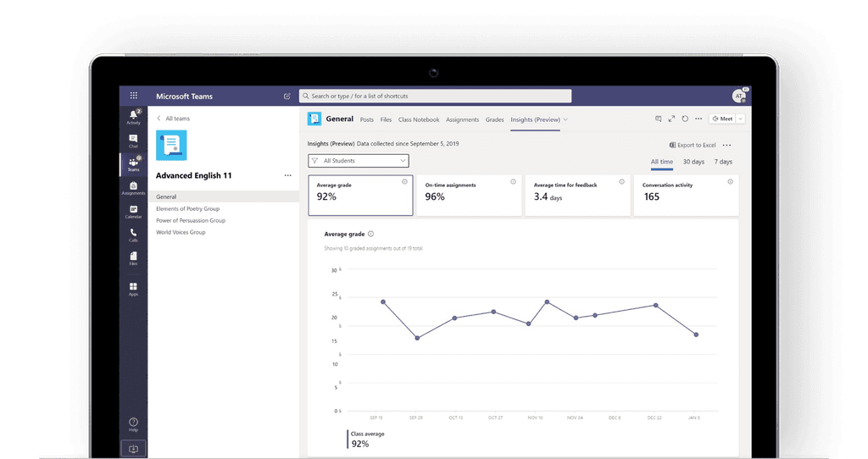Show info for Average time for feedback card
This screenshot has height=459, width=868.
click(621, 182)
